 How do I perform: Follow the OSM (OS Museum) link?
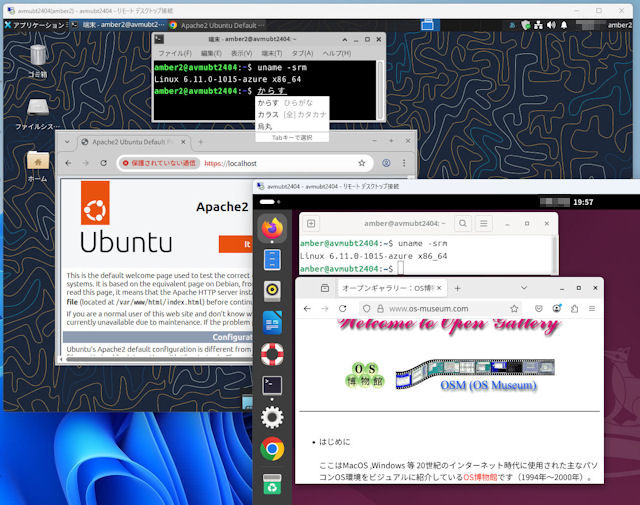click(488, 385)
